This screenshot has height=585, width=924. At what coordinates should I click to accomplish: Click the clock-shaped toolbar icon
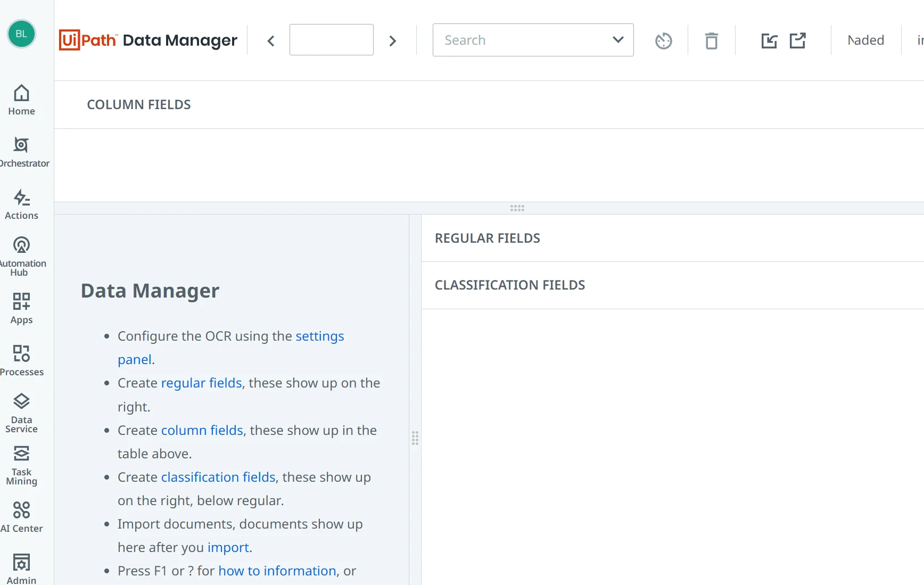[x=664, y=41]
